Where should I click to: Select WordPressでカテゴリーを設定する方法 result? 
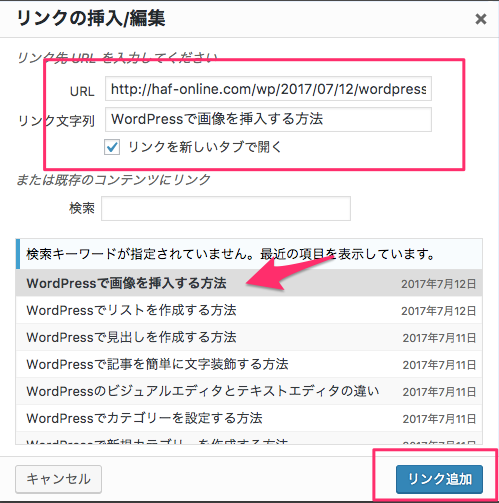click(x=249, y=418)
